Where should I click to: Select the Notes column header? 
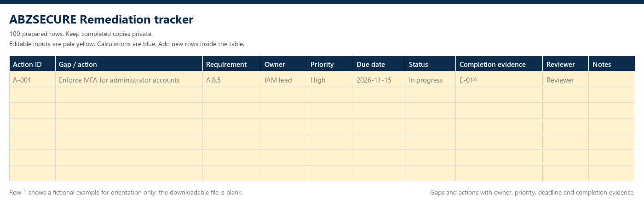(x=612, y=64)
